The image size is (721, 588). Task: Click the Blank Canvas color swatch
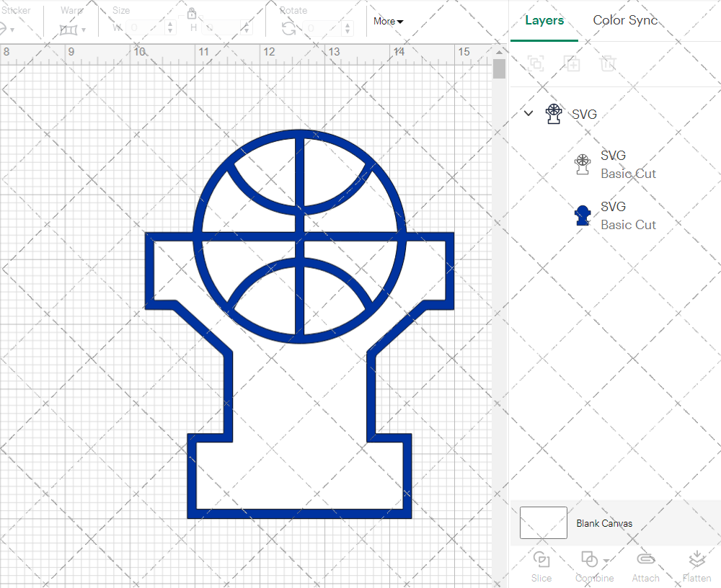[543, 523]
